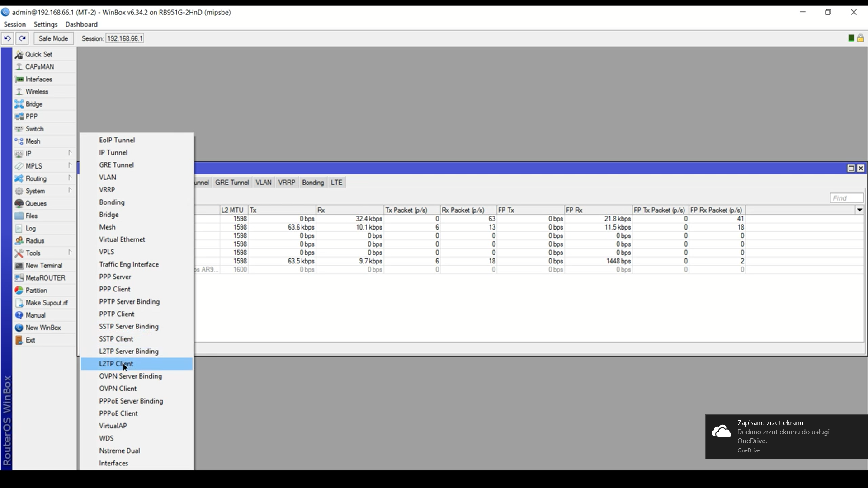Viewport: 868px width, 488px height.
Task: Open the CAPsMAN sidebar entry
Action: (44, 67)
